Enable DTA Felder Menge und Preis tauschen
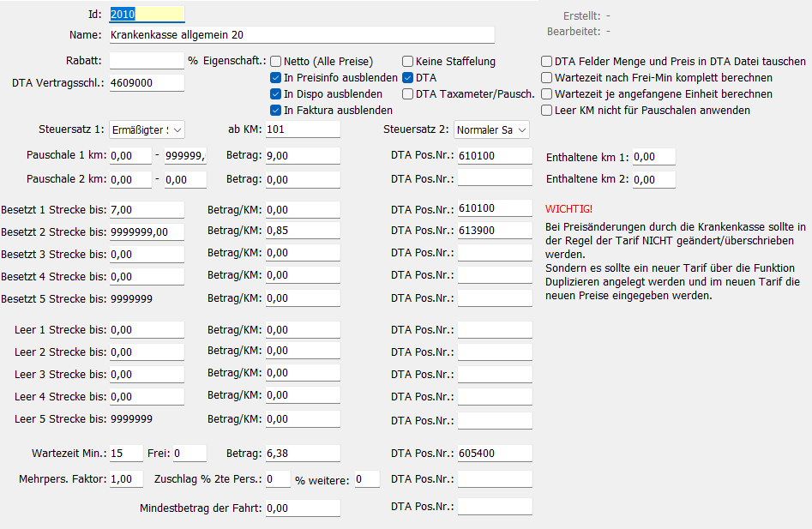812x529 pixels. (547, 62)
